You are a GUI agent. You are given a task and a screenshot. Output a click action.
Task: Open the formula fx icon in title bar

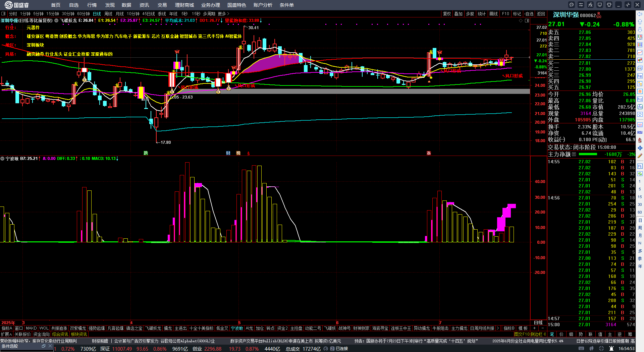point(590,5)
